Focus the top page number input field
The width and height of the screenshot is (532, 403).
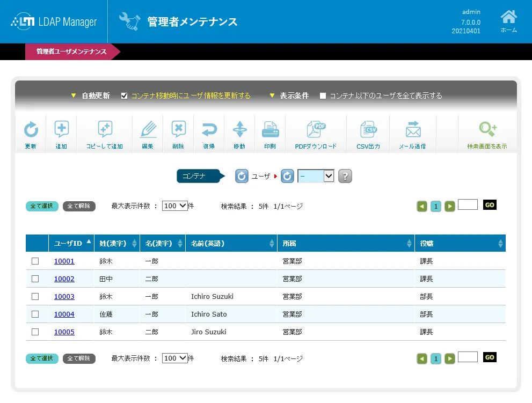(x=468, y=204)
